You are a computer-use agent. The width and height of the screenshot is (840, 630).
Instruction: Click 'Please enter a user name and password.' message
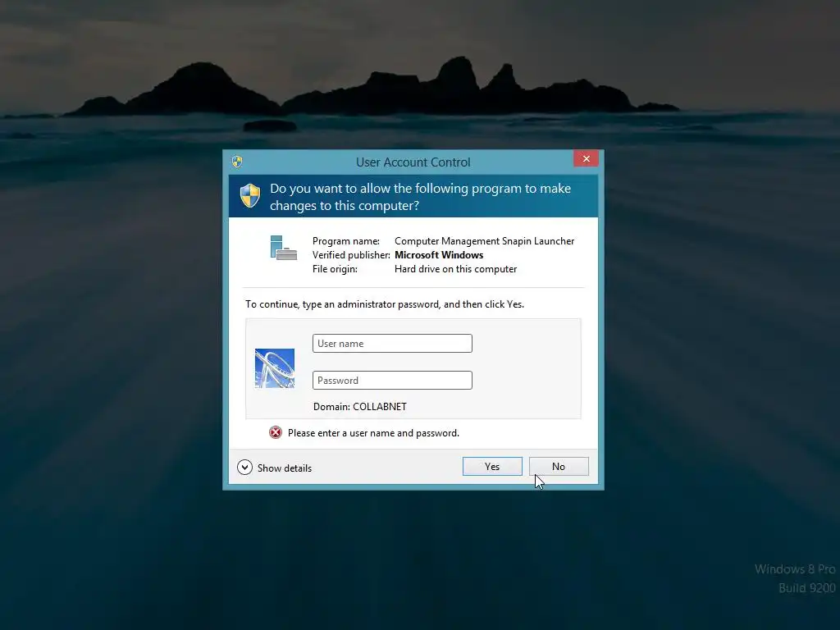[x=373, y=433]
